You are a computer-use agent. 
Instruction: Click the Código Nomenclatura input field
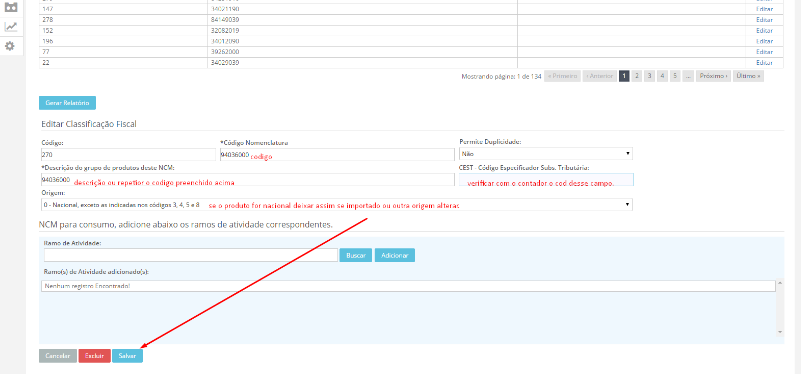pos(337,155)
